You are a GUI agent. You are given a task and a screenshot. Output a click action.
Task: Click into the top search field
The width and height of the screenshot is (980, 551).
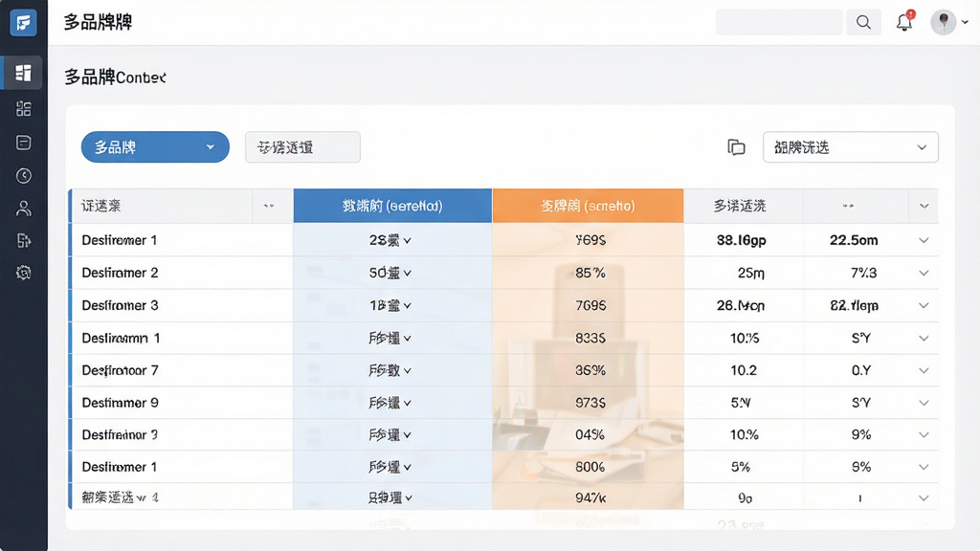pyautogui.click(x=779, y=23)
